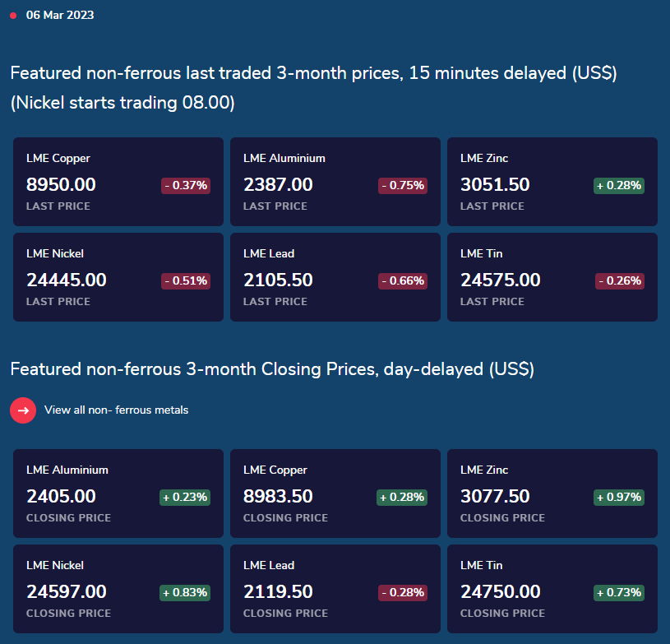The image size is (670, 644).
Task: Click the Nickel closing price 24597.00
Action: click(67, 592)
